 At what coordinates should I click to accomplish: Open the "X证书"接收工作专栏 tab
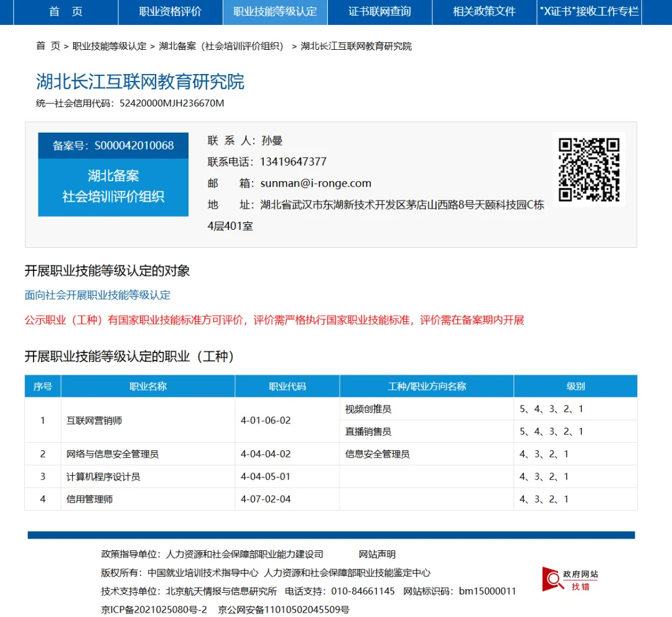(x=589, y=12)
